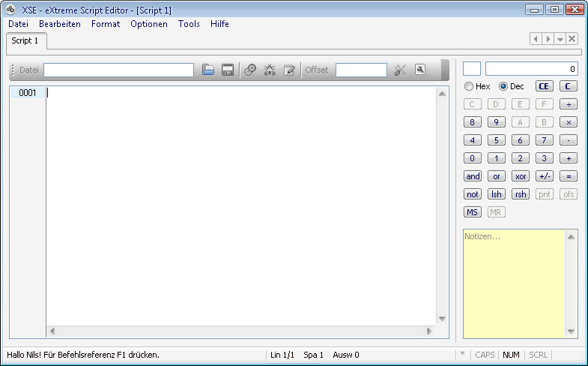Click the editor scroll down arrow
The height and width of the screenshot is (366, 588).
[442, 318]
